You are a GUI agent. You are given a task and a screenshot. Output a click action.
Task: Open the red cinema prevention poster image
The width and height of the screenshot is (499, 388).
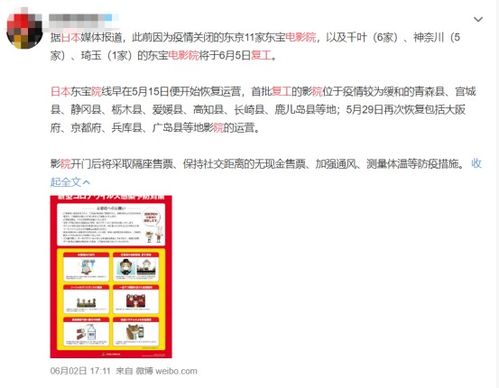[111, 277]
